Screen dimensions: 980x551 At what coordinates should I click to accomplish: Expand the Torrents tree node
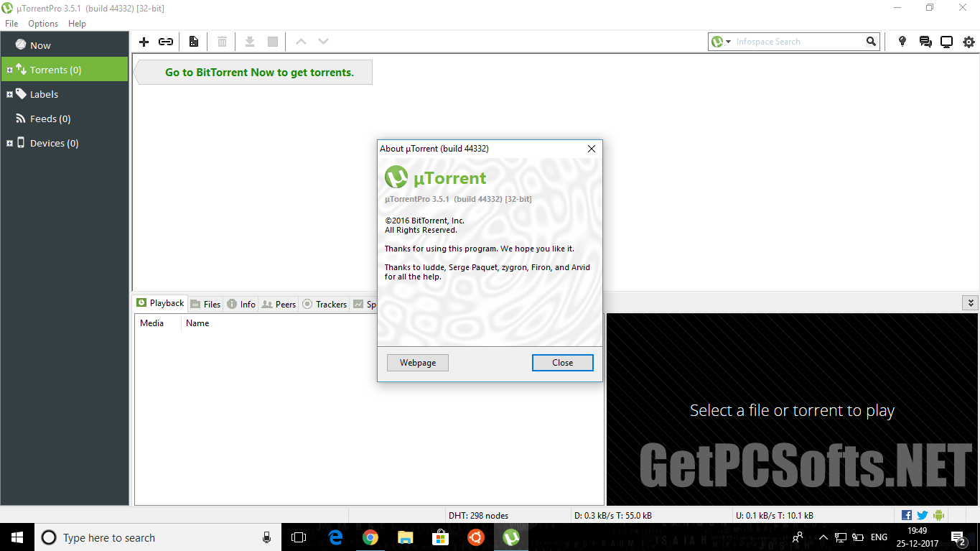pos(9,70)
